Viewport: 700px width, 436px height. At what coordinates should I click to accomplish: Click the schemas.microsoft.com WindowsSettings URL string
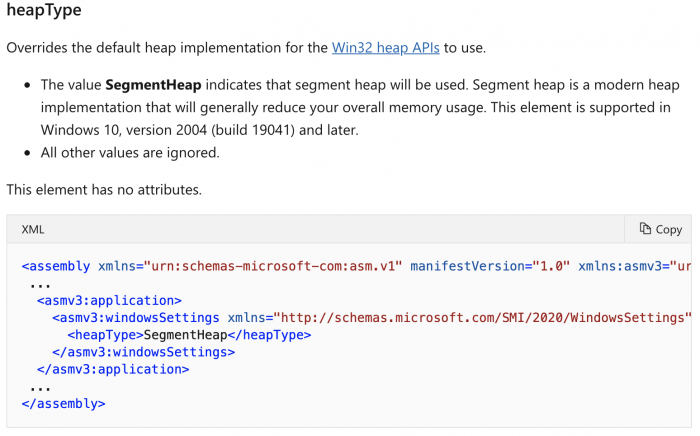pyautogui.click(x=482, y=317)
